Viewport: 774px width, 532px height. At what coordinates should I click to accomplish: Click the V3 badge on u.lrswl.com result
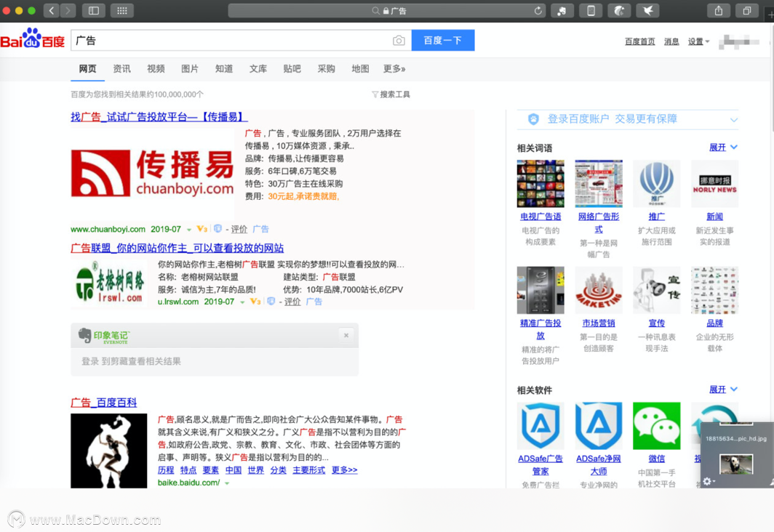(x=255, y=302)
